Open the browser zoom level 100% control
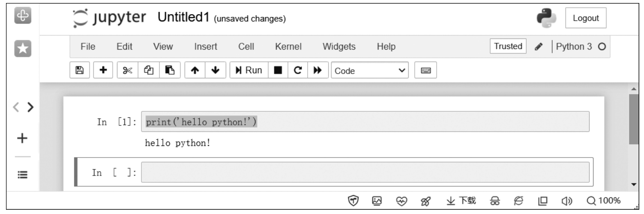This screenshot has height=214, width=644. 605,200
